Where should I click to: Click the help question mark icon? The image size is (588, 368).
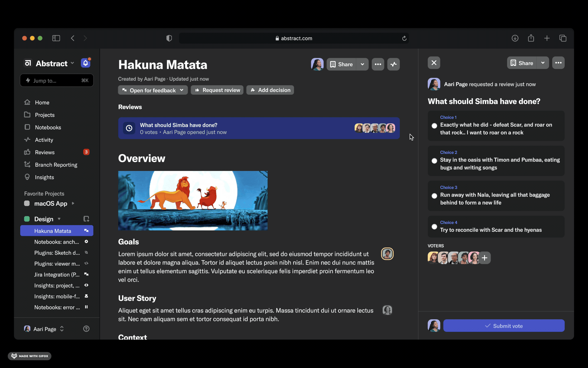[86, 329]
